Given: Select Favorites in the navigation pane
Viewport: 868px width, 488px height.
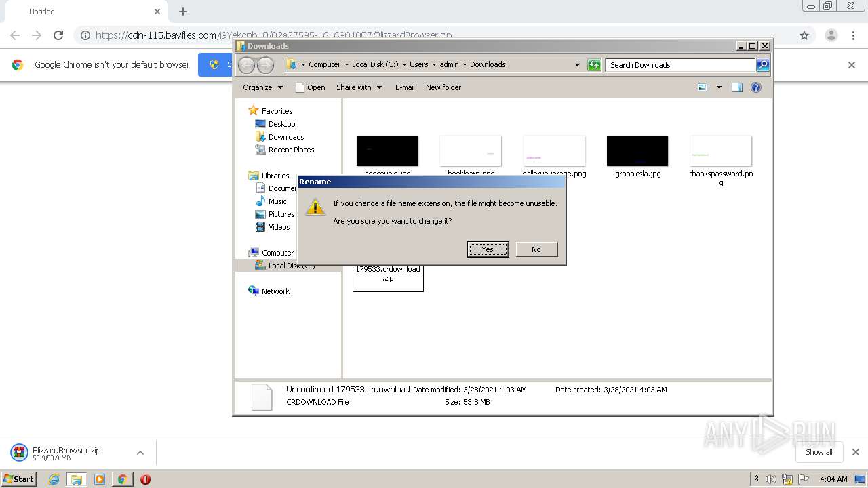Looking at the screenshot, I should click(277, 111).
